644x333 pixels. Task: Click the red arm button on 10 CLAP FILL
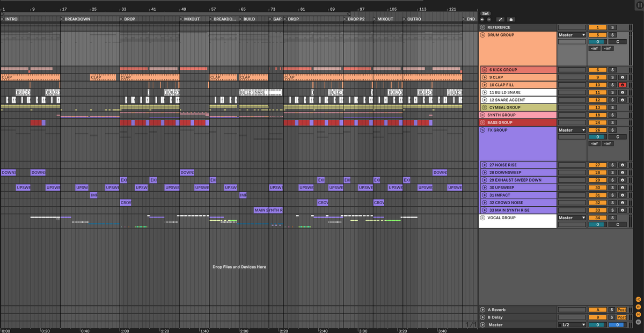(621, 85)
